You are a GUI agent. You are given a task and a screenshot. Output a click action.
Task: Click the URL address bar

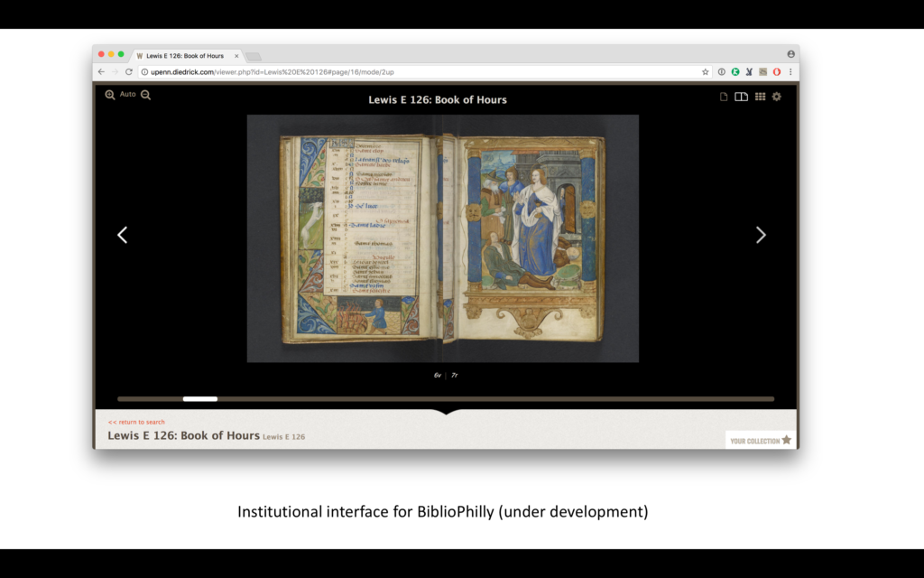tap(415, 71)
